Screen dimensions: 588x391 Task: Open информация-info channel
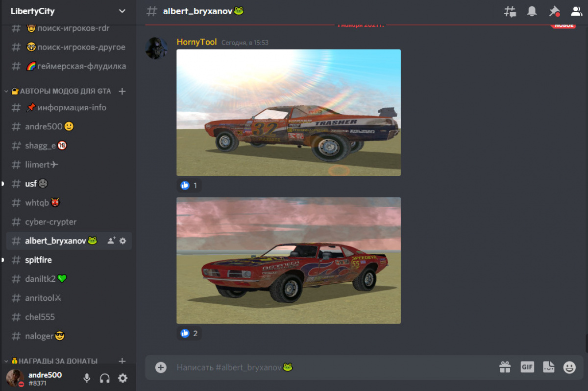pos(69,107)
